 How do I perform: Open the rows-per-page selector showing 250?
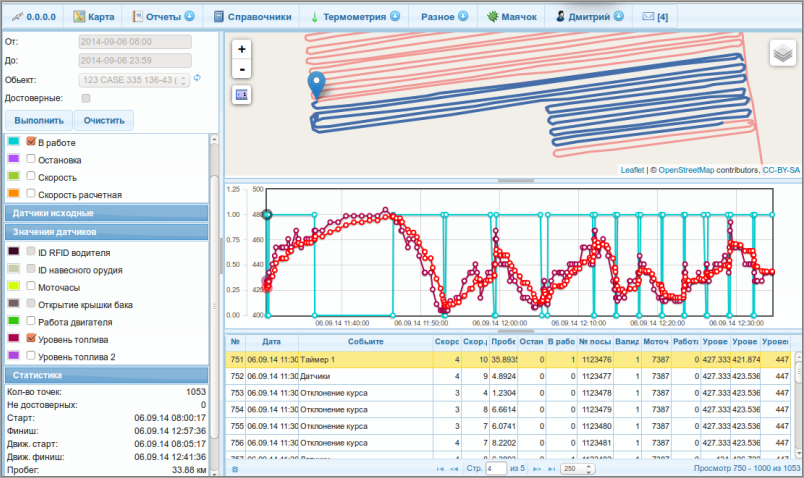click(x=577, y=468)
